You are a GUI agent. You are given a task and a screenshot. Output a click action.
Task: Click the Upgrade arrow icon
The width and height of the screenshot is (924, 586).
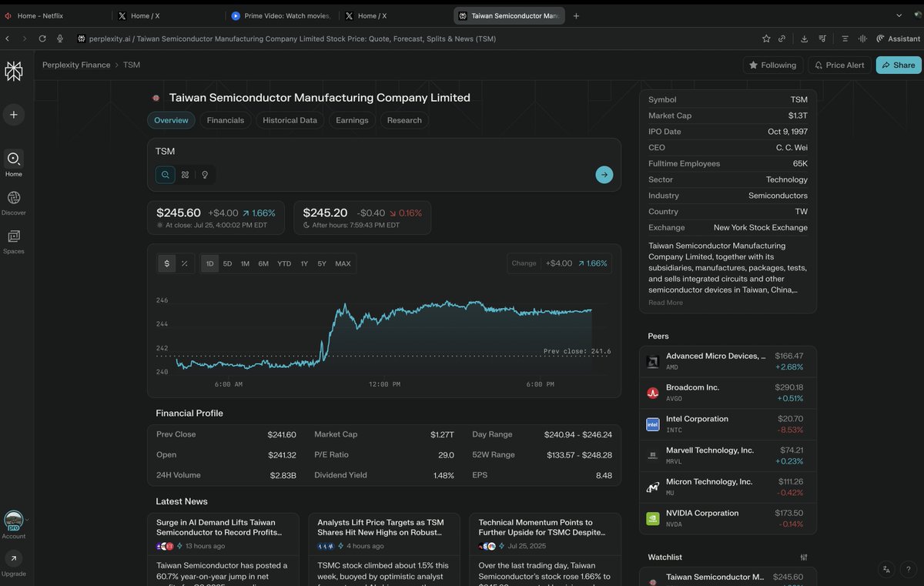(13, 559)
